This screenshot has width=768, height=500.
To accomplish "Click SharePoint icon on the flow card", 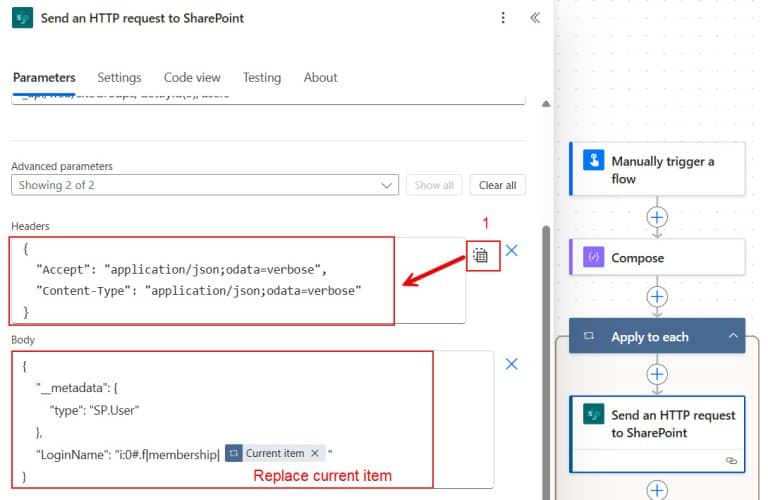I will click(593, 415).
